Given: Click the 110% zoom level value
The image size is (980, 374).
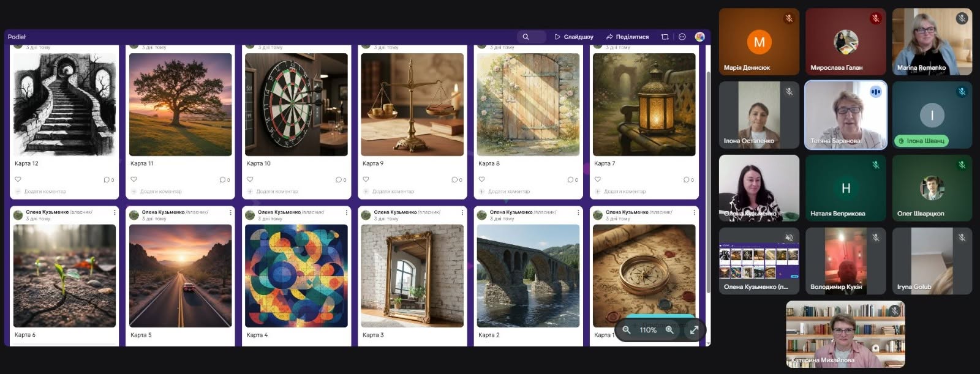Looking at the screenshot, I should [x=648, y=330].
